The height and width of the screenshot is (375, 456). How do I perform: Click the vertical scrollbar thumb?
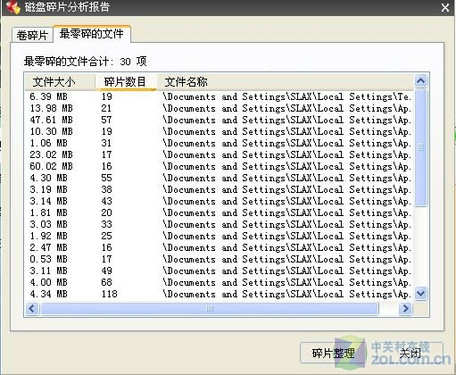point(421,148)
